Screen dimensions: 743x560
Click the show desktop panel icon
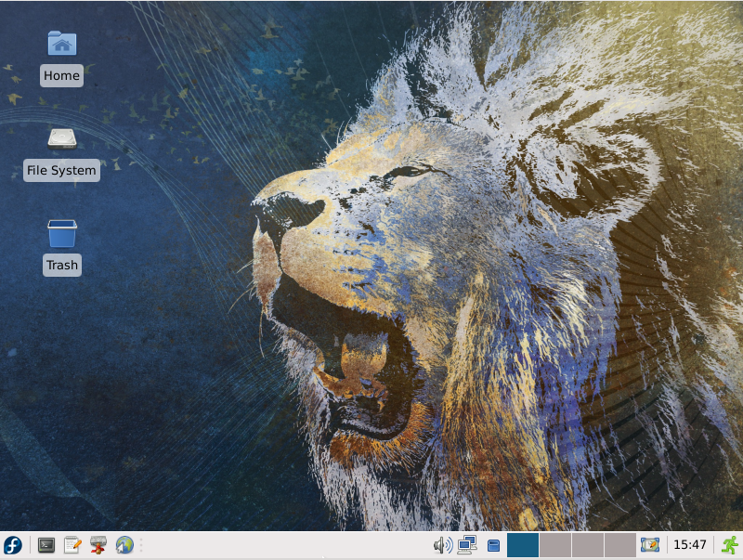tap(650, 545)
